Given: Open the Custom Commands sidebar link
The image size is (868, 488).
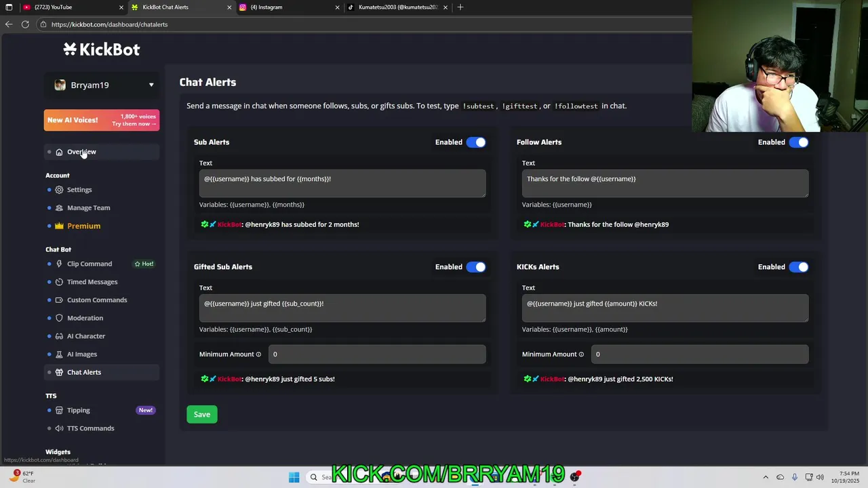Looking at the screenshot, I should (x=97, y=300).
